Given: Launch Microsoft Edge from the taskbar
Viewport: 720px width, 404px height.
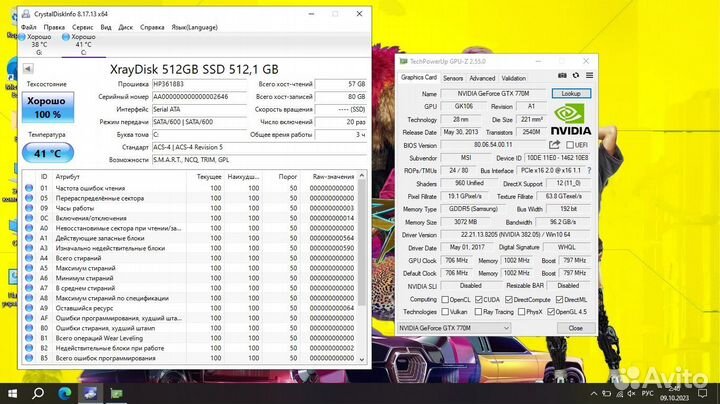Looking at the screenshot, I should tap(64, 393).
